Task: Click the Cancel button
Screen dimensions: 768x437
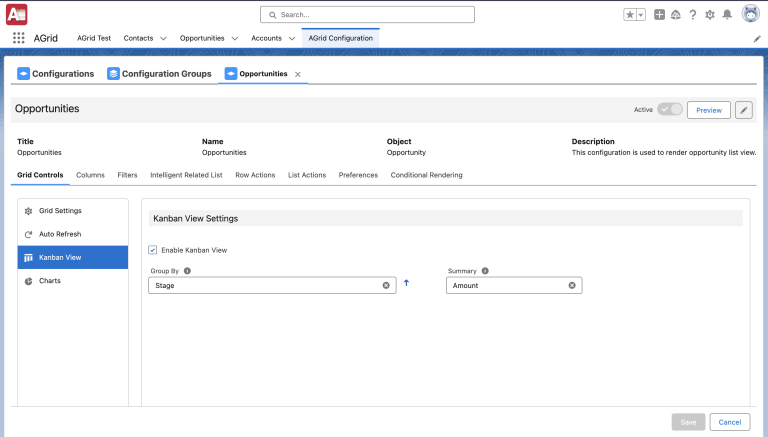Action: tap(730, 422)
